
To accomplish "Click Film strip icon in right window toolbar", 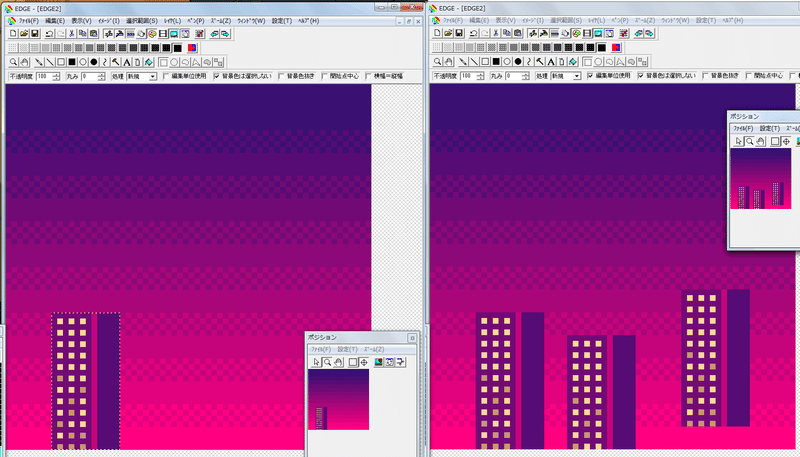I will pos(587,33).
